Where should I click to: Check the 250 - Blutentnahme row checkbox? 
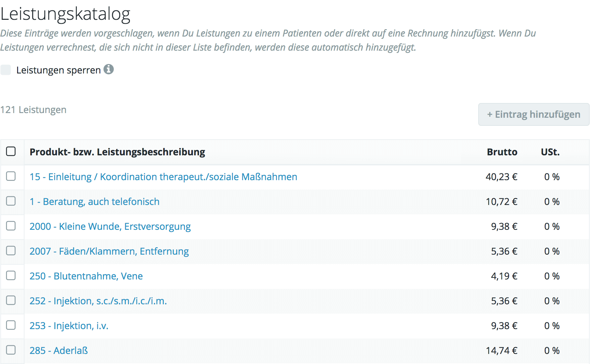click(11, 275)
